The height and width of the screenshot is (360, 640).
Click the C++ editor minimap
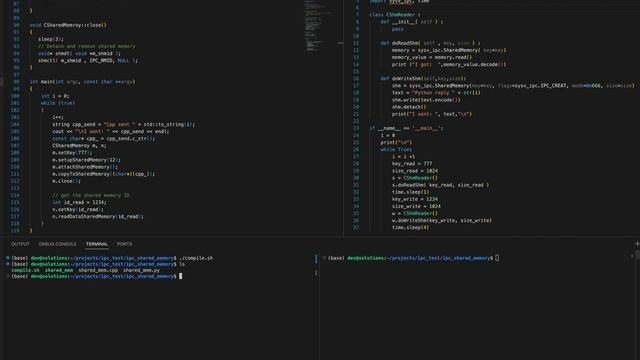coord(318,27)
